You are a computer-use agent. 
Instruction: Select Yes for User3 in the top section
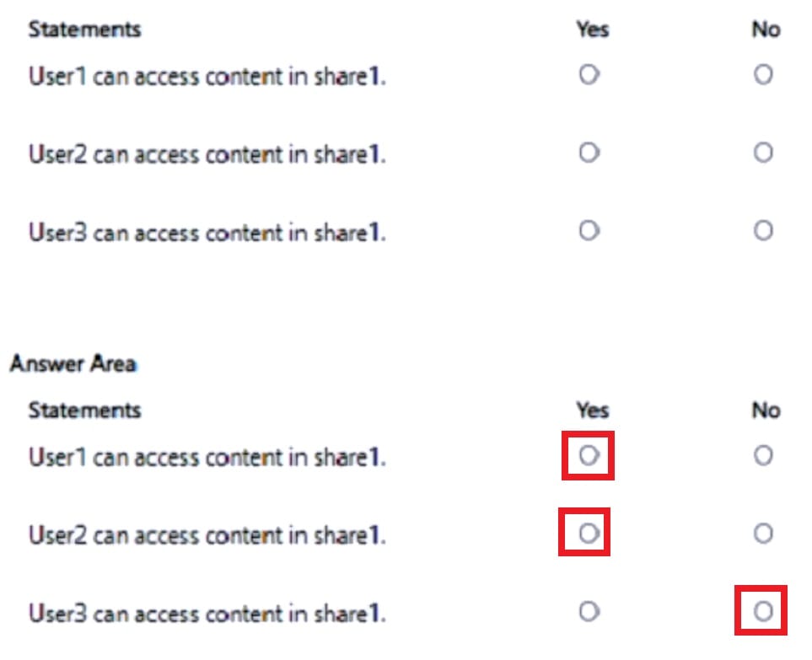coord(588,230)
